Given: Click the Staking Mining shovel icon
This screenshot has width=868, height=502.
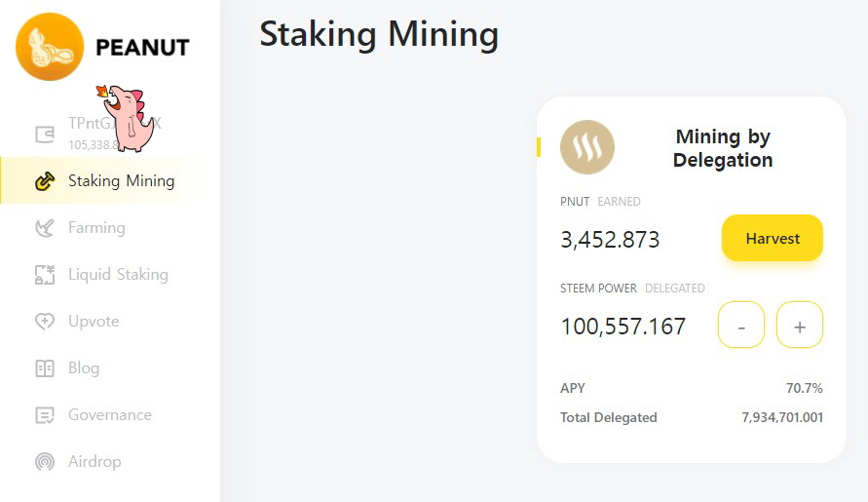Looking at the screenshot, I should (x=44, y=181).
